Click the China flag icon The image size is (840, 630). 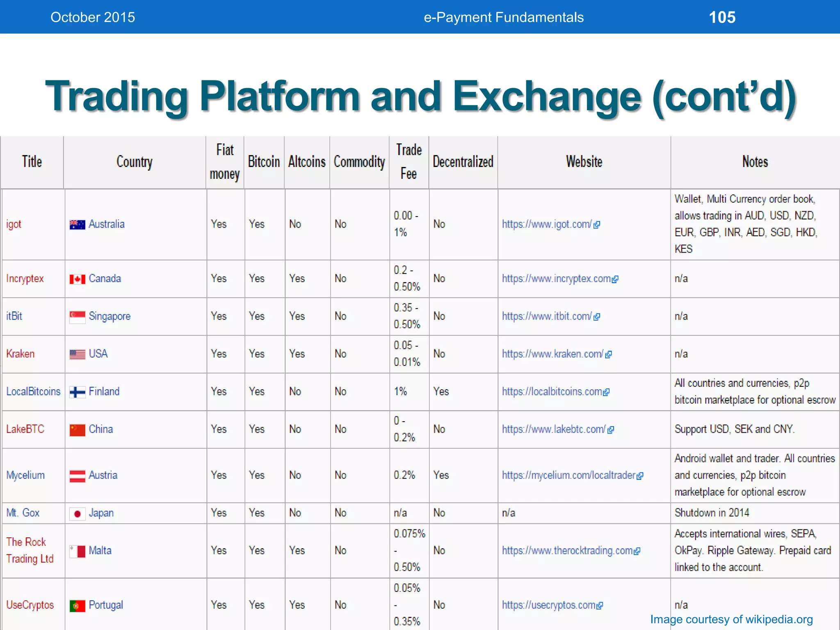click(x=77, y=430)
